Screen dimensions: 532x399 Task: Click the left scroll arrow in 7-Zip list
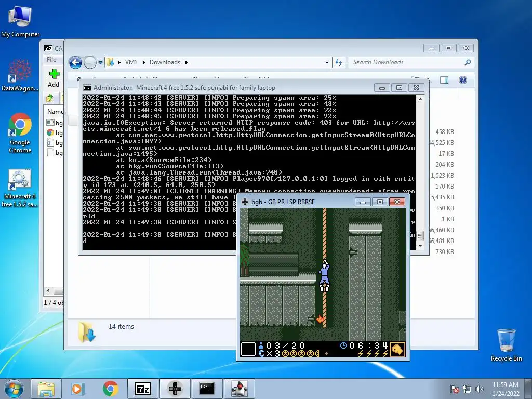pos(48,291)
